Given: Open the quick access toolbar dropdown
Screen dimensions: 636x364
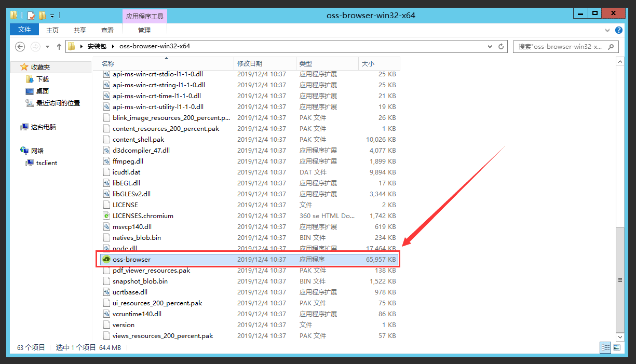Looking at the screenshot, I should click(x=52, y=16).
